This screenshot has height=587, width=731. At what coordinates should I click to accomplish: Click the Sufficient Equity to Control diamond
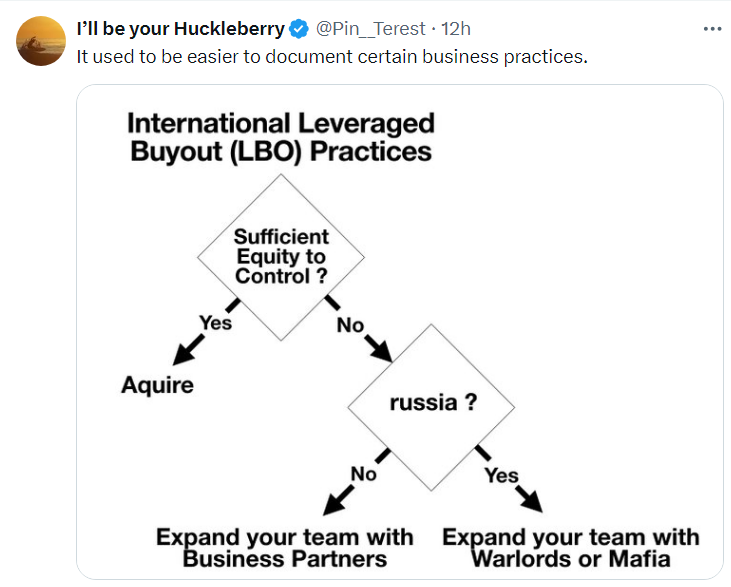[x=281, y=257]
